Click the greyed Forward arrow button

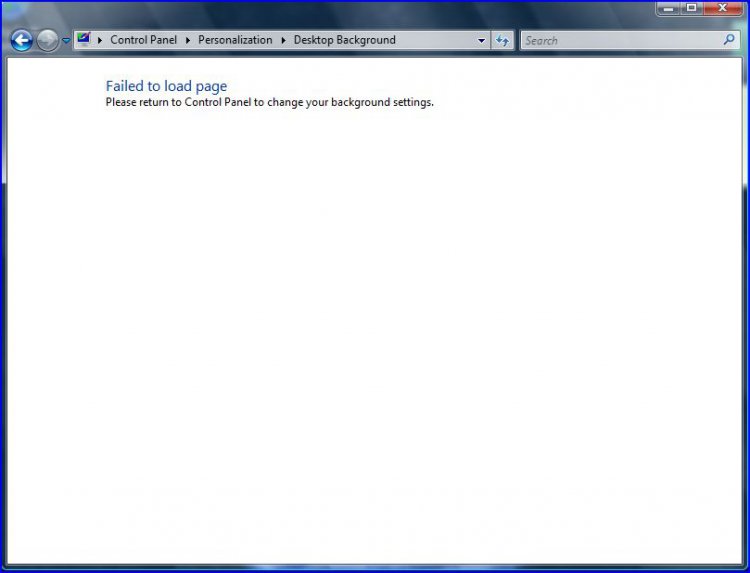[x=47, y=41]
